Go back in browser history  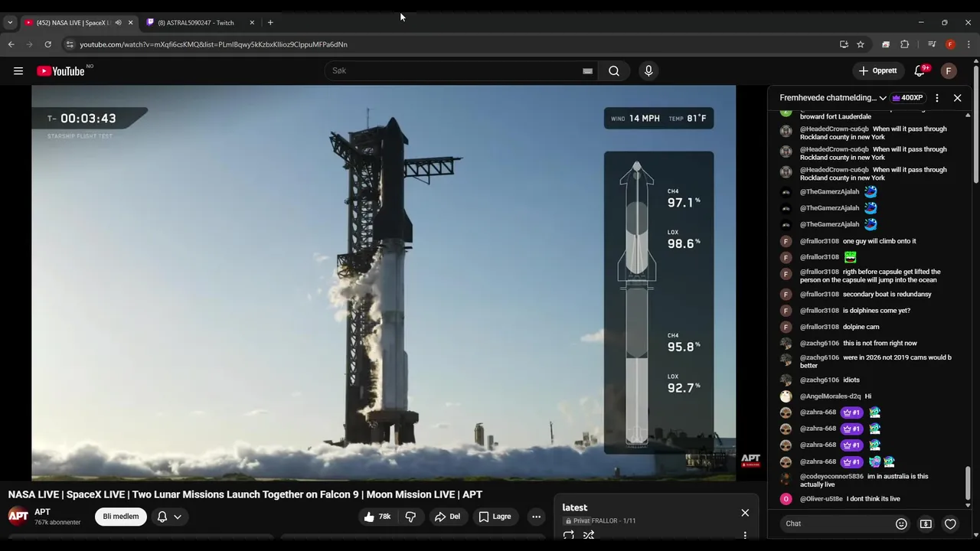point(11,44)
